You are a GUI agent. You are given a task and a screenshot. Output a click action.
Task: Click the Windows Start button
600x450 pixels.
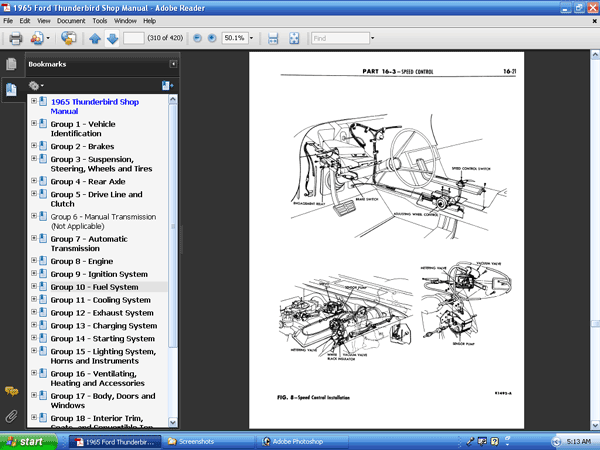click(x=29, y=442)
